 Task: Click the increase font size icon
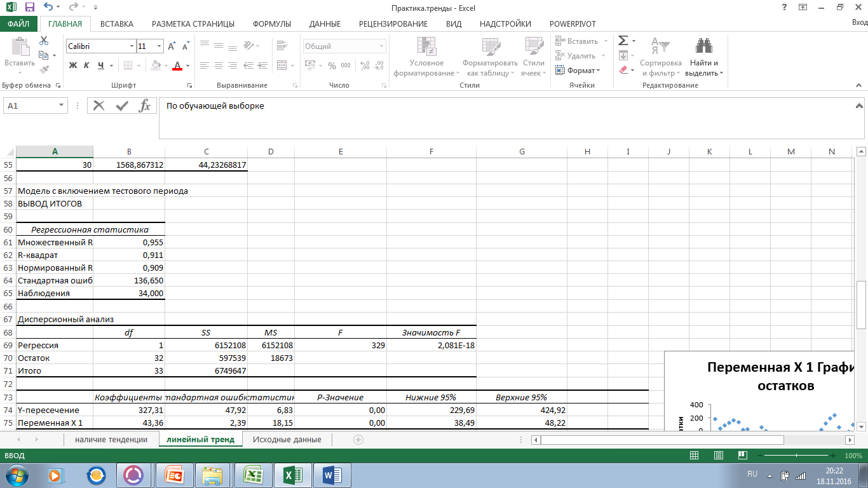point(172,46)
